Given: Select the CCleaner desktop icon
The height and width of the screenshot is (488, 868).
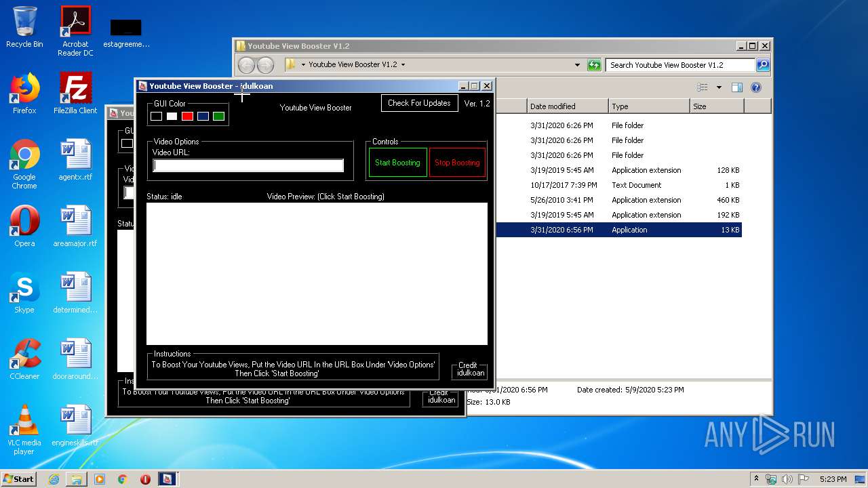Looking at the screenshot, I should coord(24,359).
